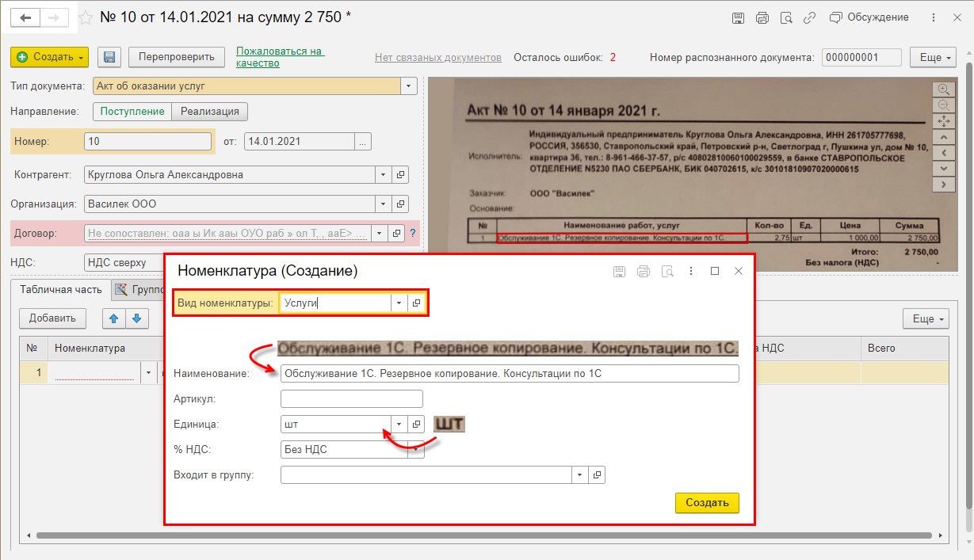Get link to document via chain icon

pos(809,17)
